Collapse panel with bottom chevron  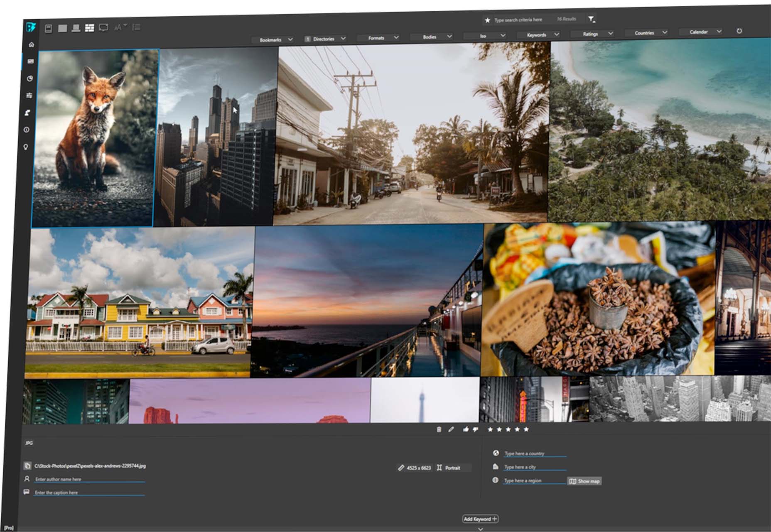480,529
